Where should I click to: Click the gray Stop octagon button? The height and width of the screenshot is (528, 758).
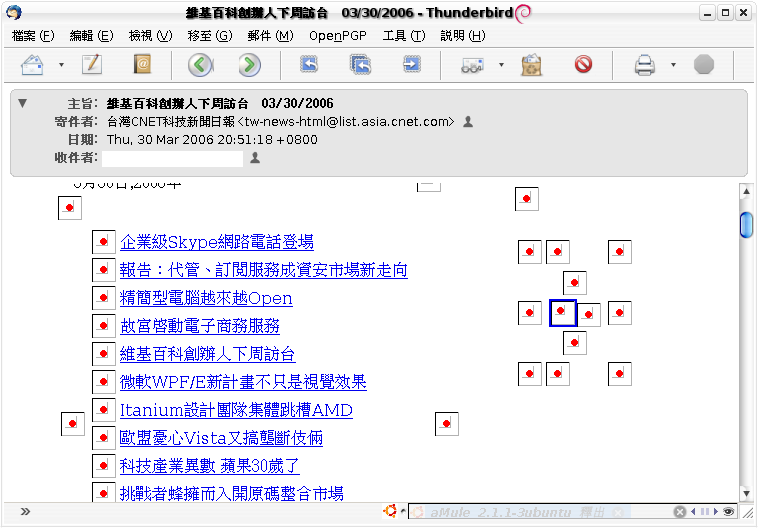(704, 64)
